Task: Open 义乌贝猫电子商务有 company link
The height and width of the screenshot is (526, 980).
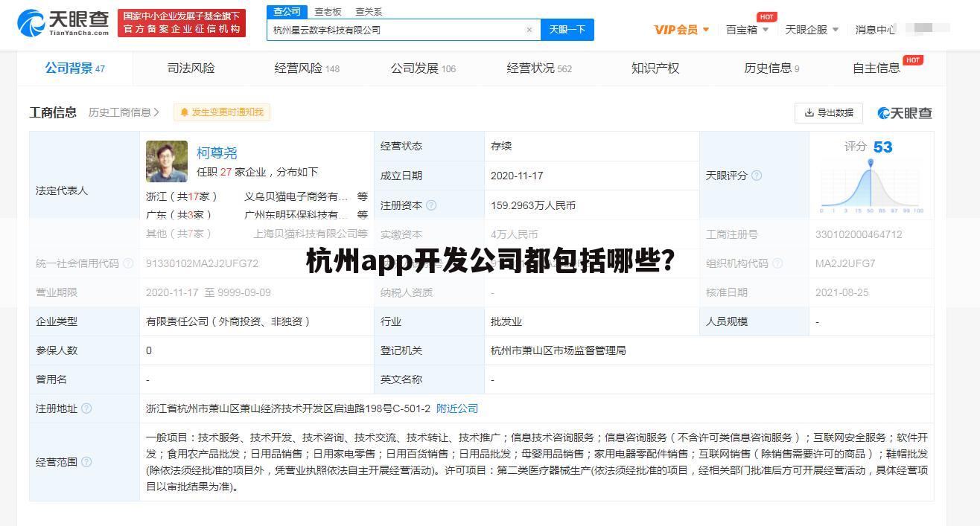Action: 296,196
